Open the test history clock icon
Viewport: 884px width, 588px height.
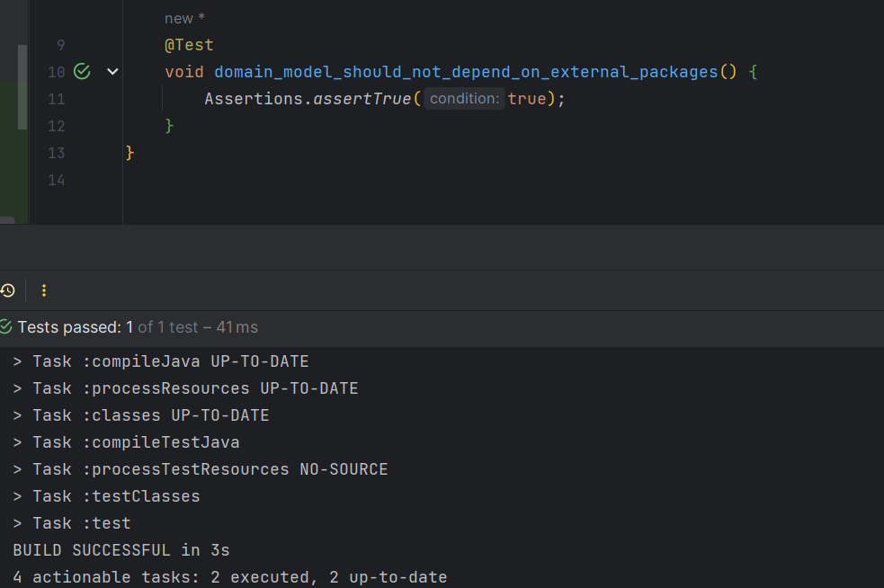tap(7, 290)
